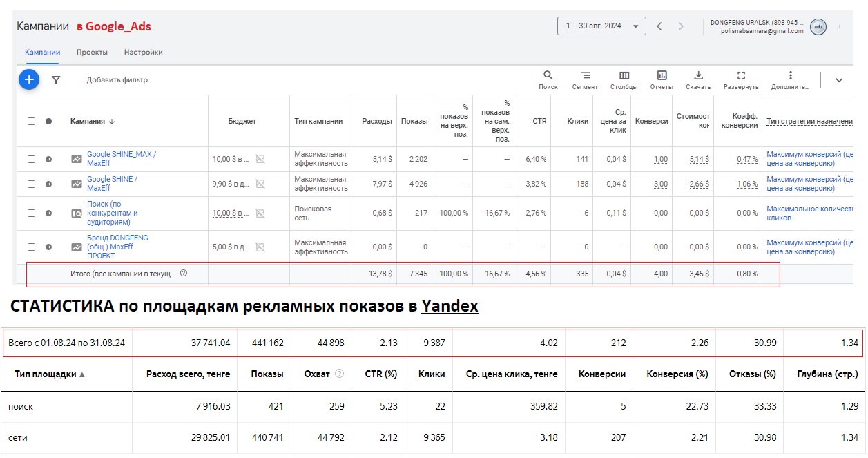The image size is (868, 458).
Task: Open the filter funnel icon
Action: point(57,80)
